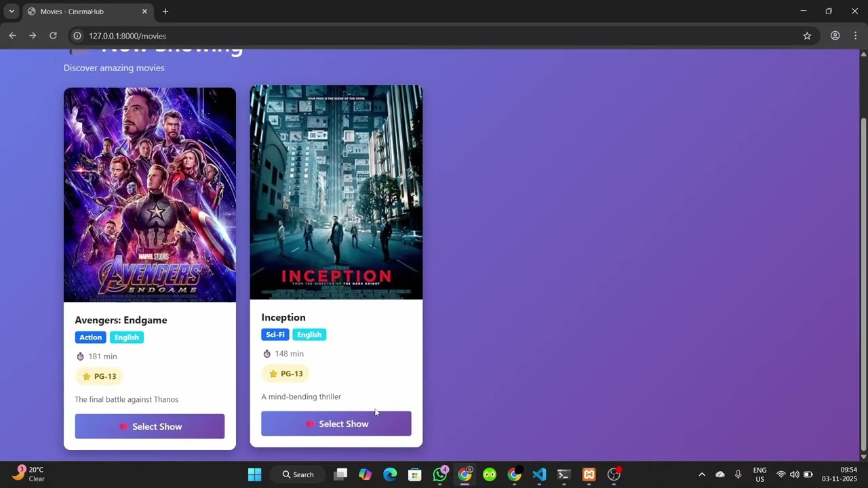Click PG-13 rating badge on Inception card
The height and width of the screenshot is (488, 868).
tap(285, 373)
